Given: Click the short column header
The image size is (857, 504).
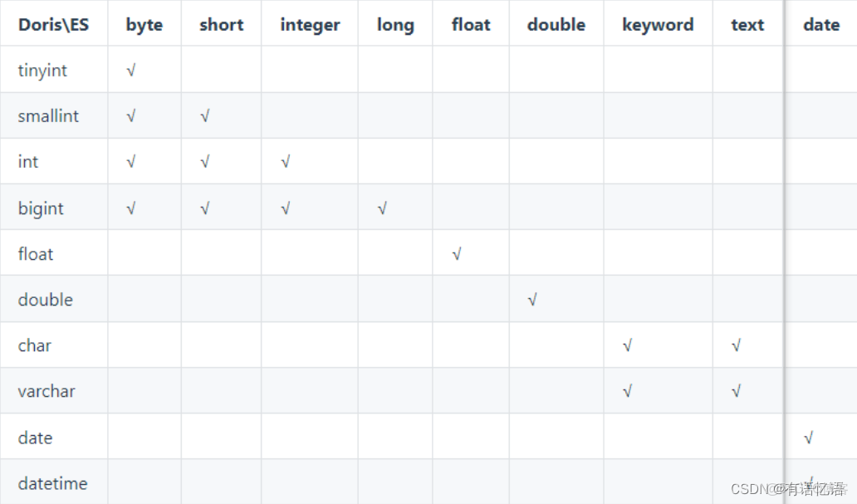Looking at the screenshot, I should [x=222, y=25].
